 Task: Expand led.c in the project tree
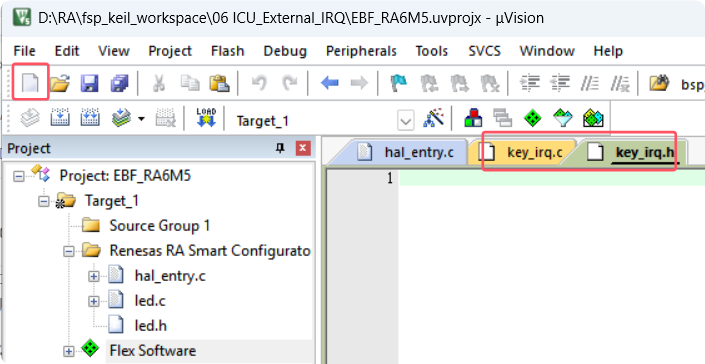(x=94, y=301)
